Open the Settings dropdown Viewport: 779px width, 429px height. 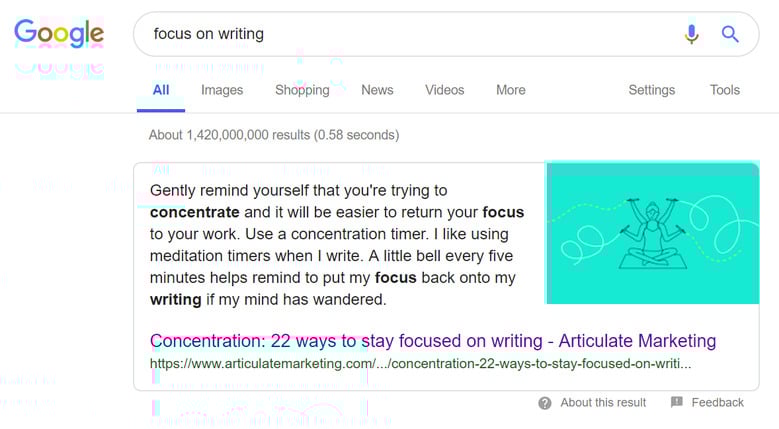pos(651,90)
